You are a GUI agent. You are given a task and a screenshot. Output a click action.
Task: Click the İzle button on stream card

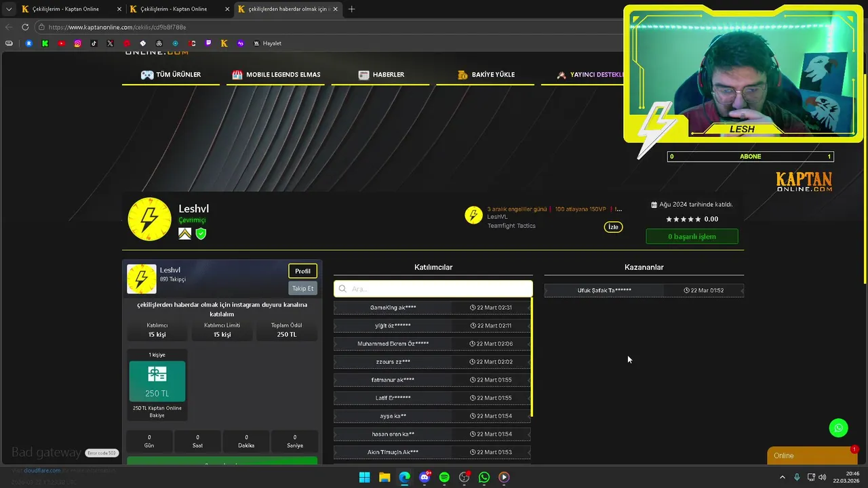pyautogui.click(x=613, y=227)
